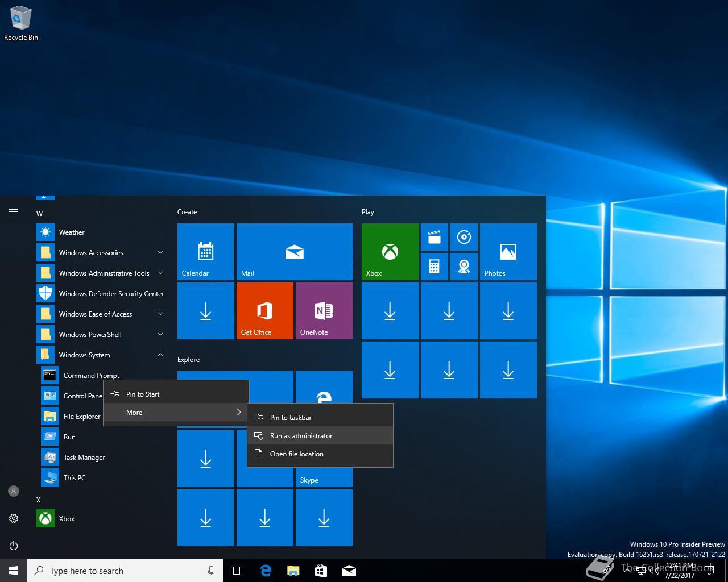Open the Skype tile
The height and width of the screenshot is (582, 728).
click(324, 477)
